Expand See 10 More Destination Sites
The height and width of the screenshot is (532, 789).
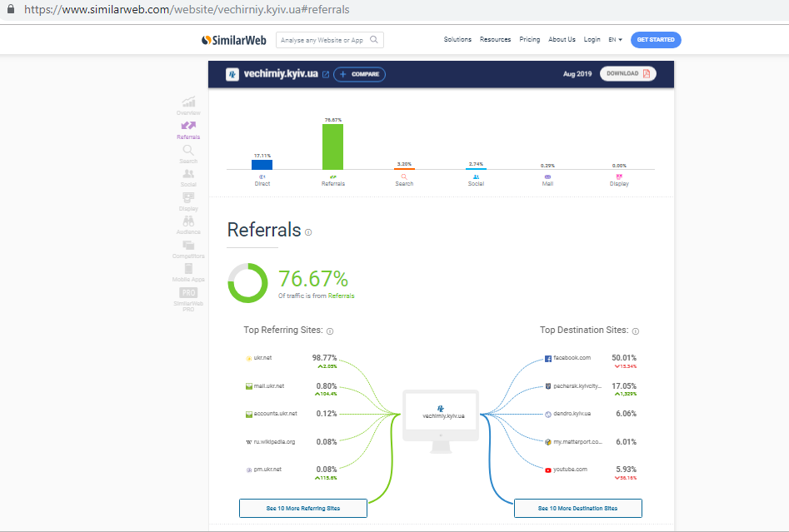click(x=577, y=508)
